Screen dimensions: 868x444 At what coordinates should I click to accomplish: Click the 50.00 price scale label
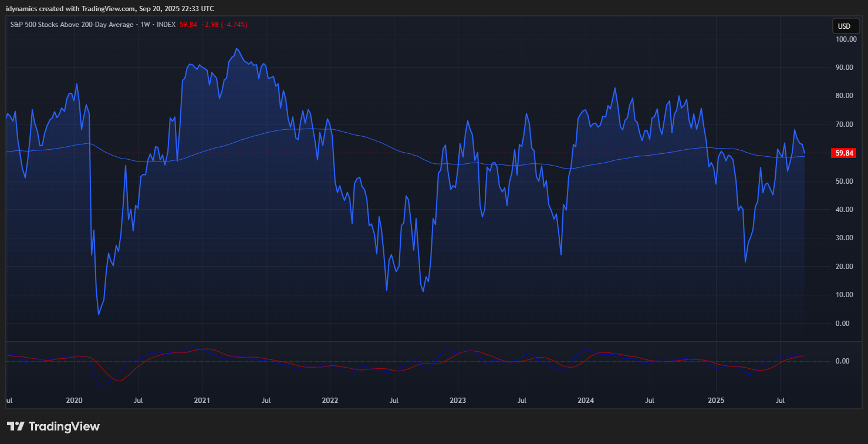(x=843, y=181)
